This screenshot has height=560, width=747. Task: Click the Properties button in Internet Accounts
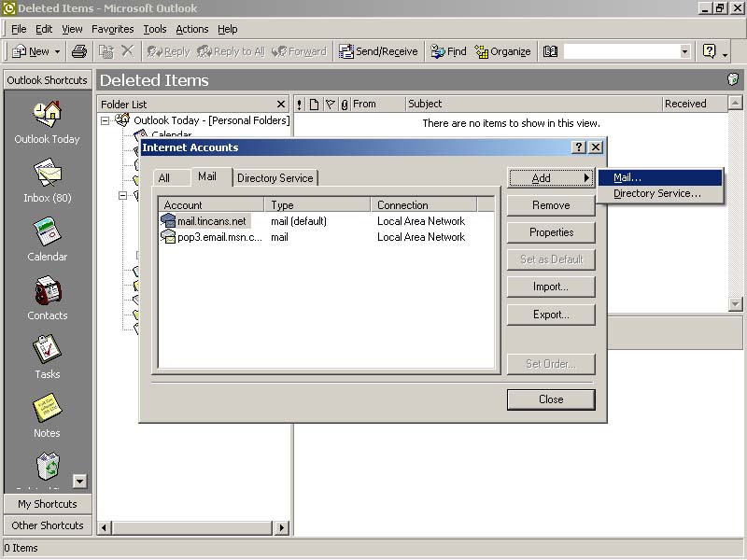[551, 232]
